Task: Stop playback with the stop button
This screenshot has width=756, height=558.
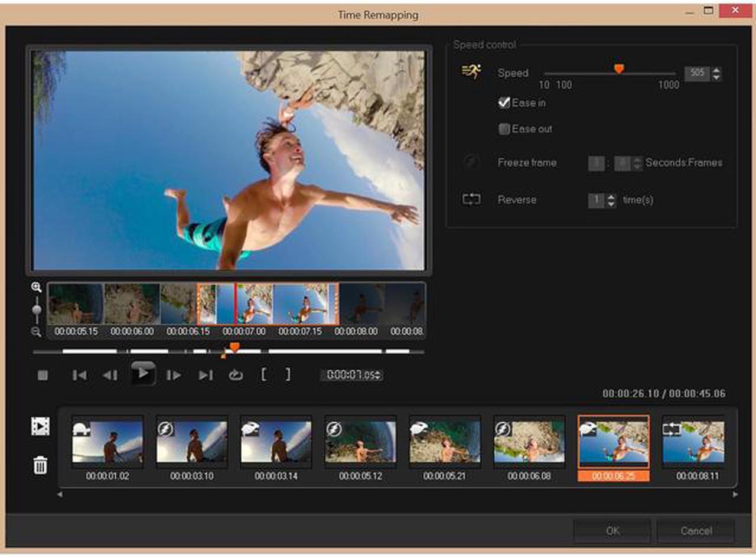Action: click(x=43, y=375)
